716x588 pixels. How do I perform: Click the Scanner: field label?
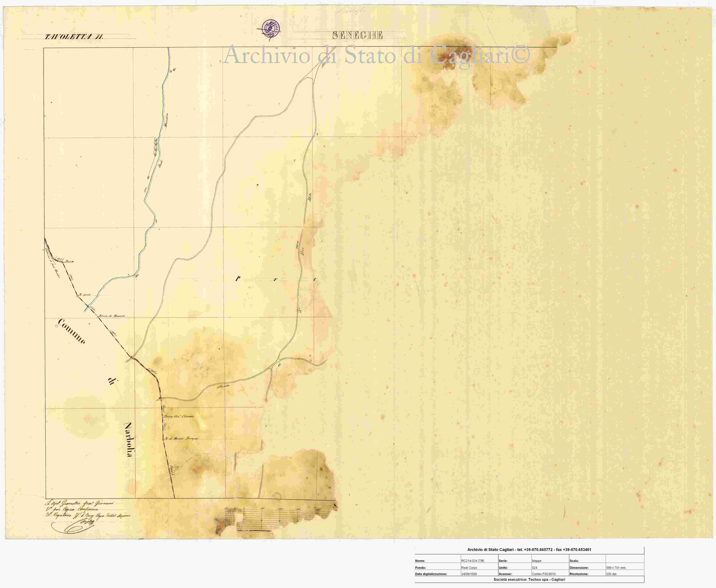[505, 574]
